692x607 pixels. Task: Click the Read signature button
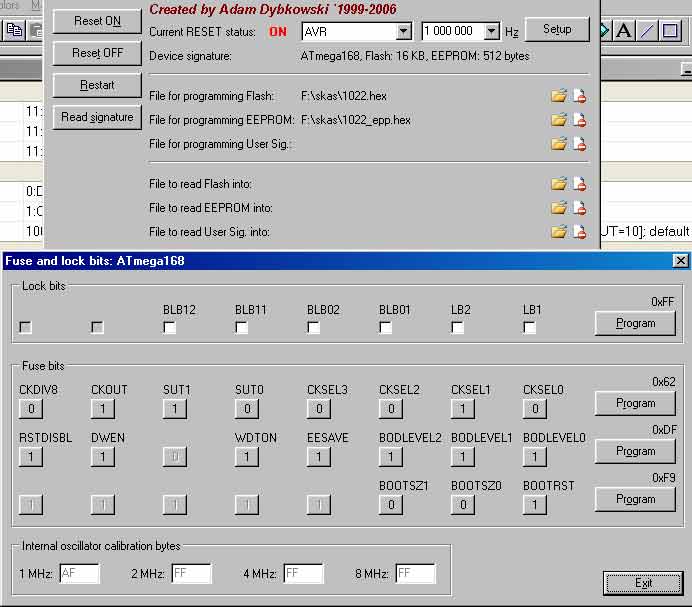point(97,117)
